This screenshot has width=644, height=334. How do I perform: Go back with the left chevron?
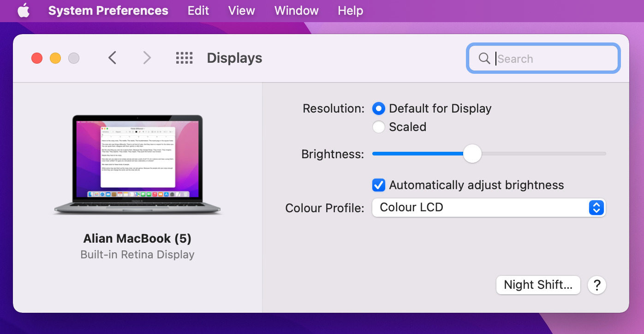pyautogui.click(x=113, y=58)
